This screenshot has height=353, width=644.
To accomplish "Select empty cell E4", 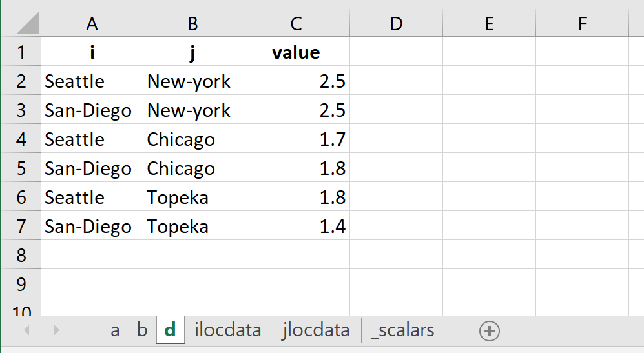I will point(489,139).
